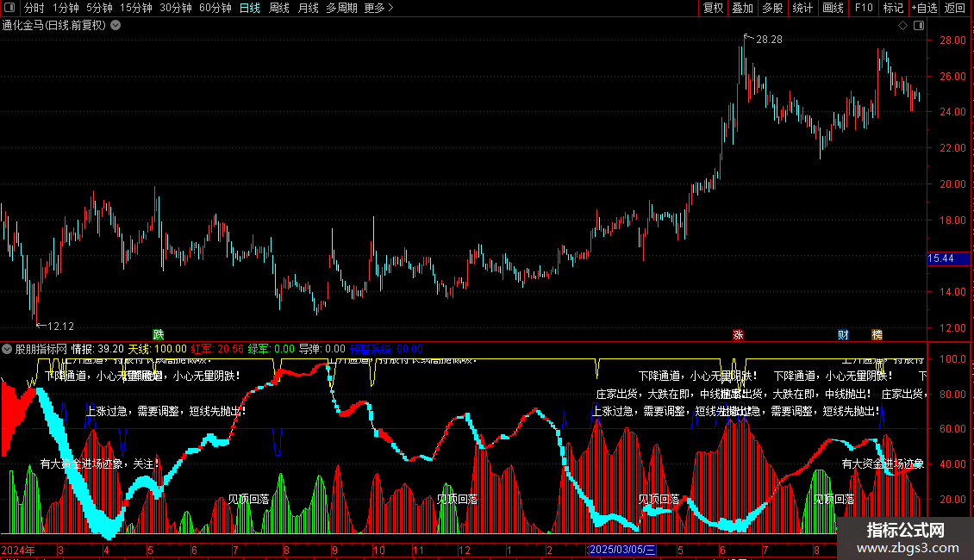974x560 pixels.
Task: Switch to 分时 view
Action: (x=34, y=8)
